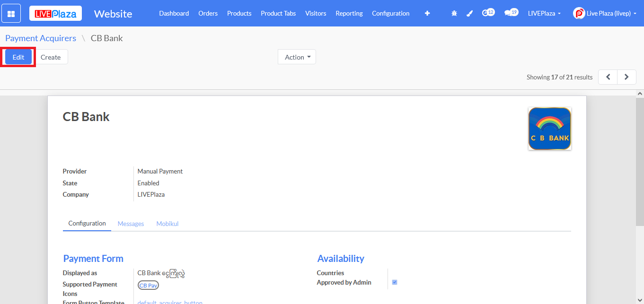644x304 pixels.
Task: Switch to the Messages tab
Action: coord(131,224)
